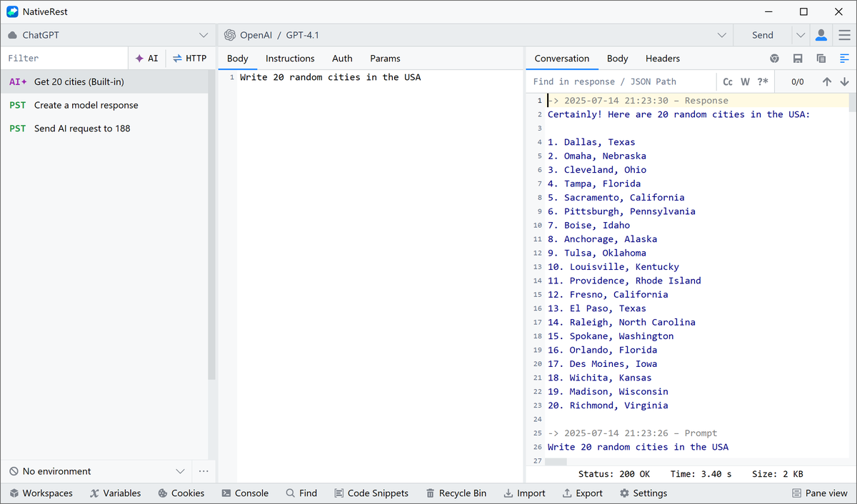This screenshot has height=504, width=857.
Task: Expand the ChatGPT collection dropdown
Action: [x=107, y=35]
